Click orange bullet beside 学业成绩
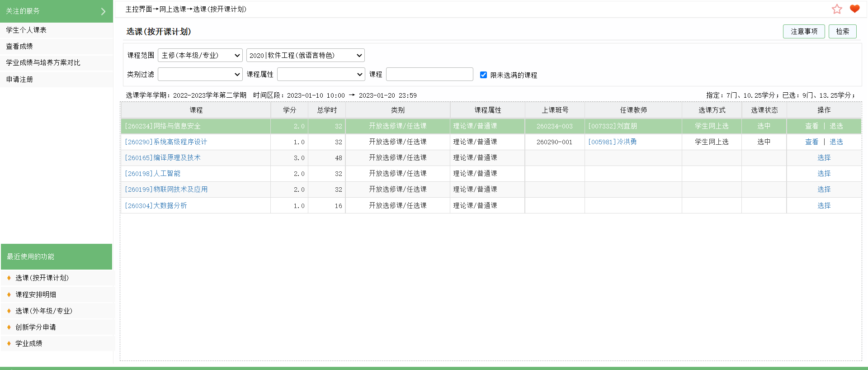Screen dimensions: 868x370 pyautogui.click(x=9, y=343)
